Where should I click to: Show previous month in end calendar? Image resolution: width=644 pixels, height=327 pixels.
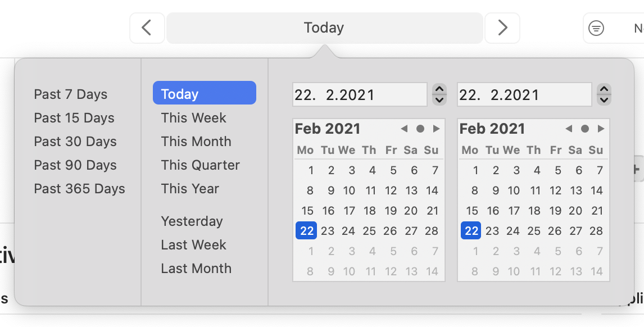coord(569,129)
